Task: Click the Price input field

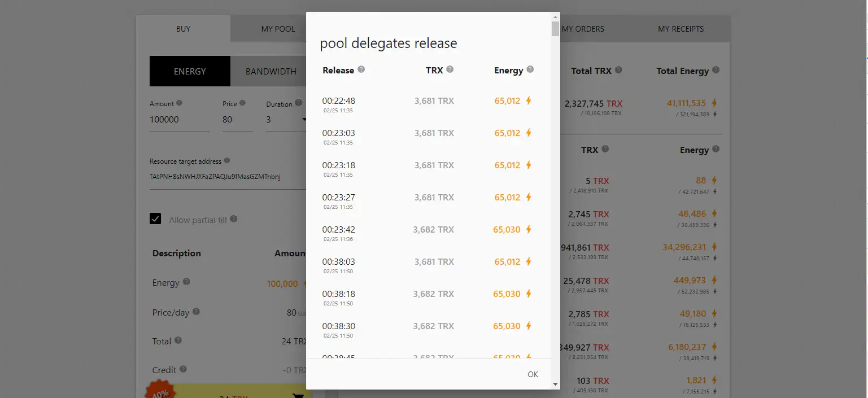Action: click(237, 120)
